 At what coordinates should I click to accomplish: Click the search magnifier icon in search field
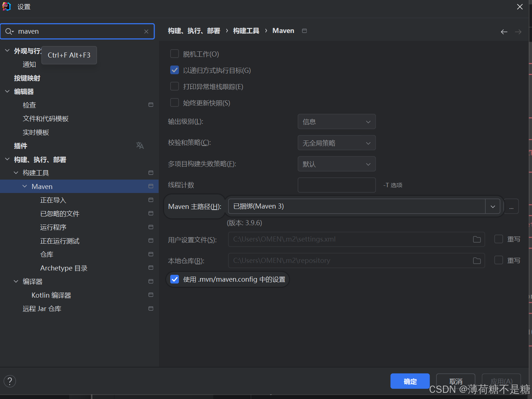(x=9, y=31)
